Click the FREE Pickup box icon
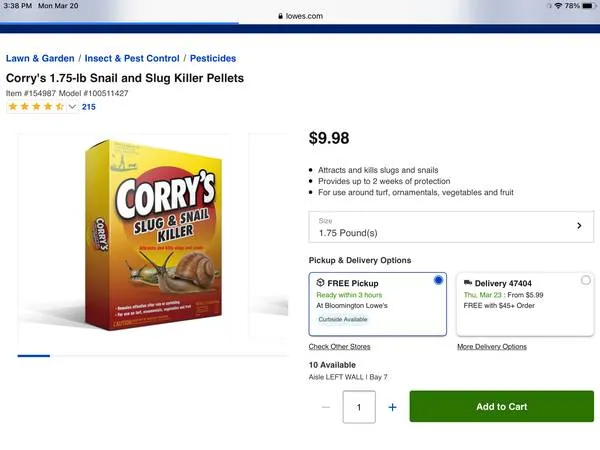 [x=320, y=283]
